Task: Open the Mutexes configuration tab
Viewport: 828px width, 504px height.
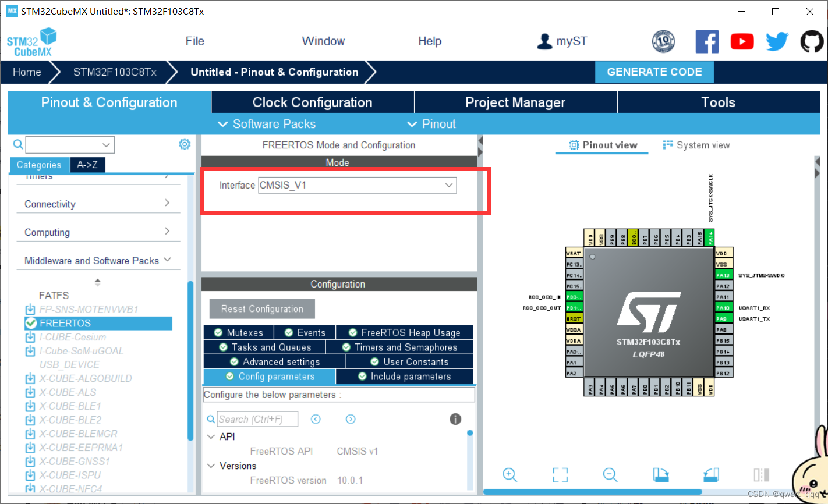Action: coord(239,333)
